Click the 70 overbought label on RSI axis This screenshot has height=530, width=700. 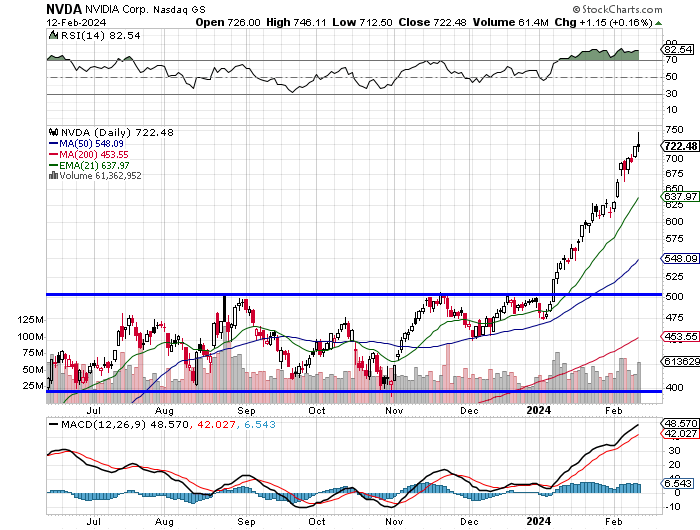671,60
